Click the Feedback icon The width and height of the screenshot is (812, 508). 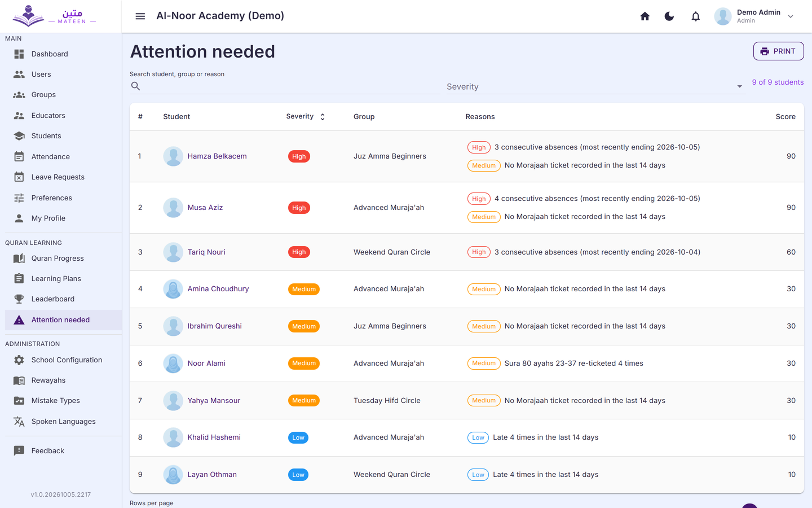pos(19,451)
